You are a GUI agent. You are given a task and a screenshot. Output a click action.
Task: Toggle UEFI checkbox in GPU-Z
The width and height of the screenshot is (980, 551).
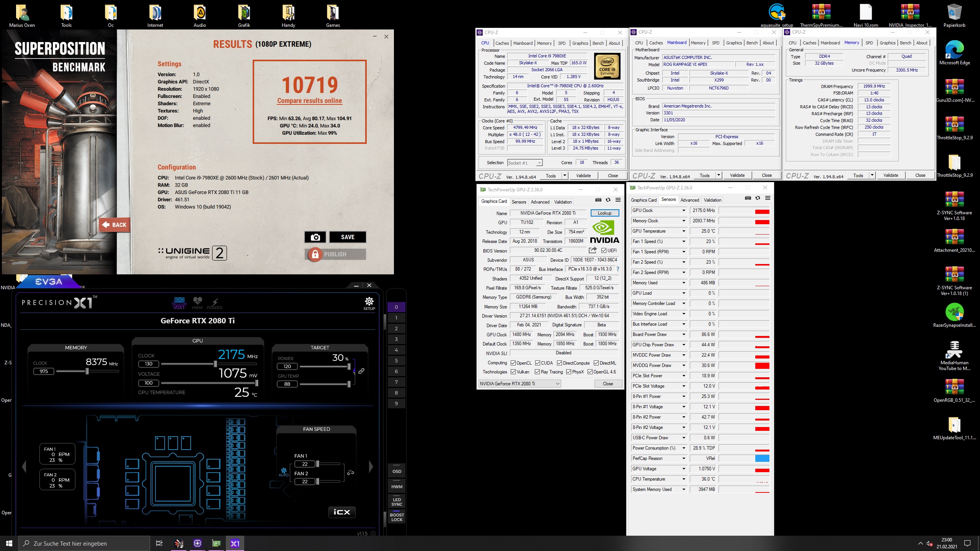[604, 251]
